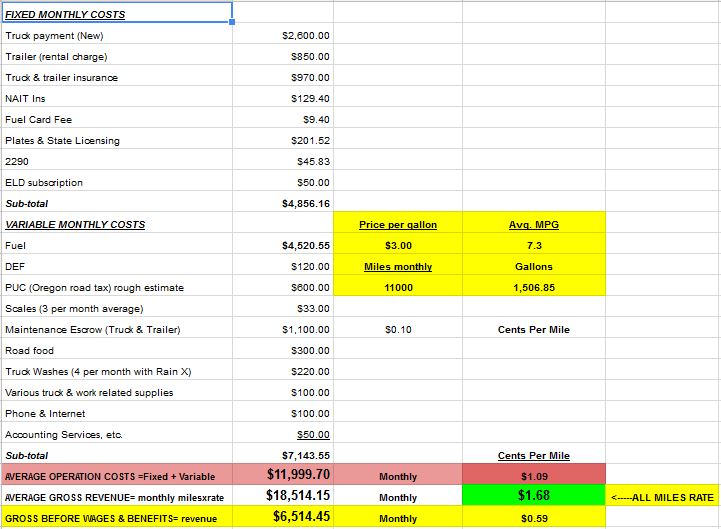Select the ALL MILES RATE note cell

coord(663,497)
